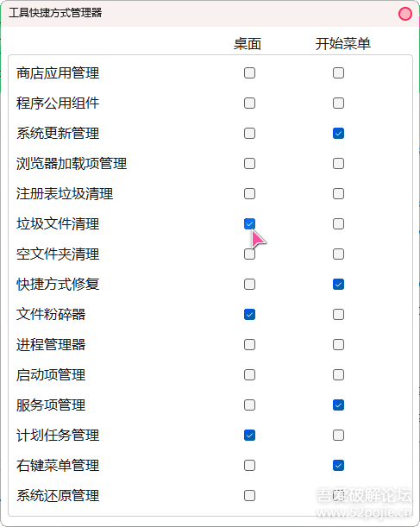Uncheck desktop box for 文件粉碎器
The image size is (420, 527).
[249, 315]
